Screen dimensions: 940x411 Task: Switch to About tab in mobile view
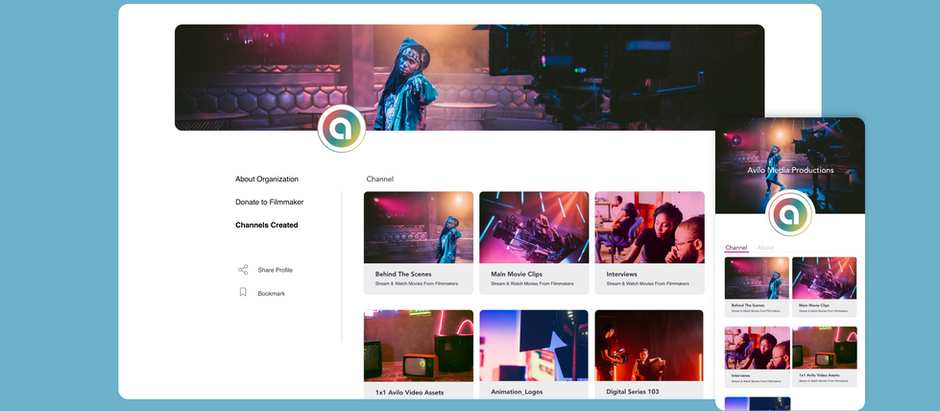[765, 247]
